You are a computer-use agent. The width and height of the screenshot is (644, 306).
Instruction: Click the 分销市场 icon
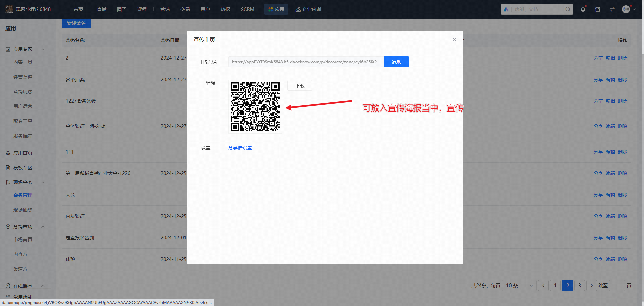coord(8,227)
